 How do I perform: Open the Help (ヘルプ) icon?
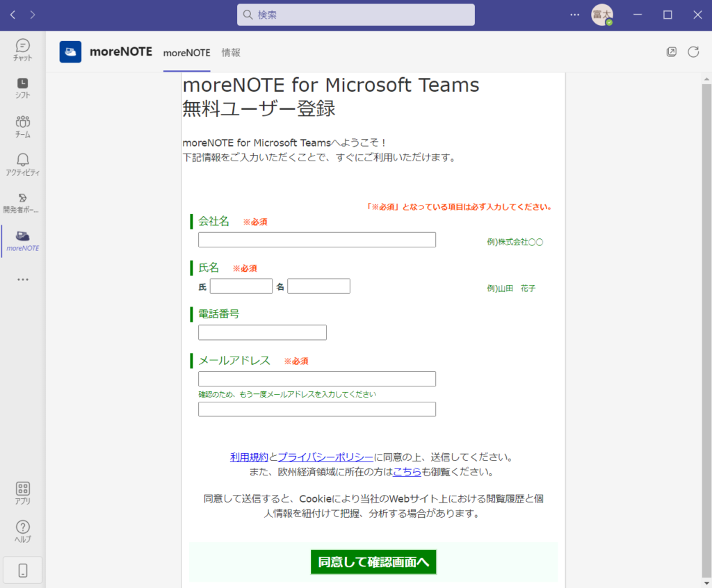point(23,532)
